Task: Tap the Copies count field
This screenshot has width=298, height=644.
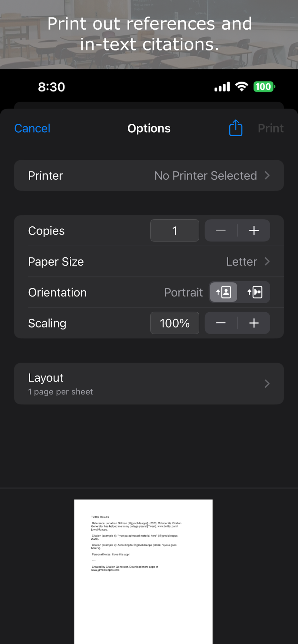Action: (174, 231)
